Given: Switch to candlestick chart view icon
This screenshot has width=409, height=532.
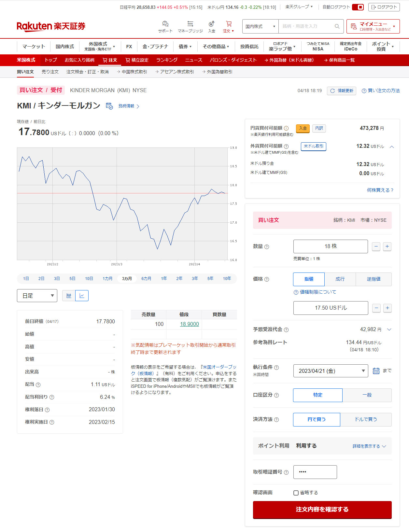Looking at the screenshot, I should [x=69, y=296].
